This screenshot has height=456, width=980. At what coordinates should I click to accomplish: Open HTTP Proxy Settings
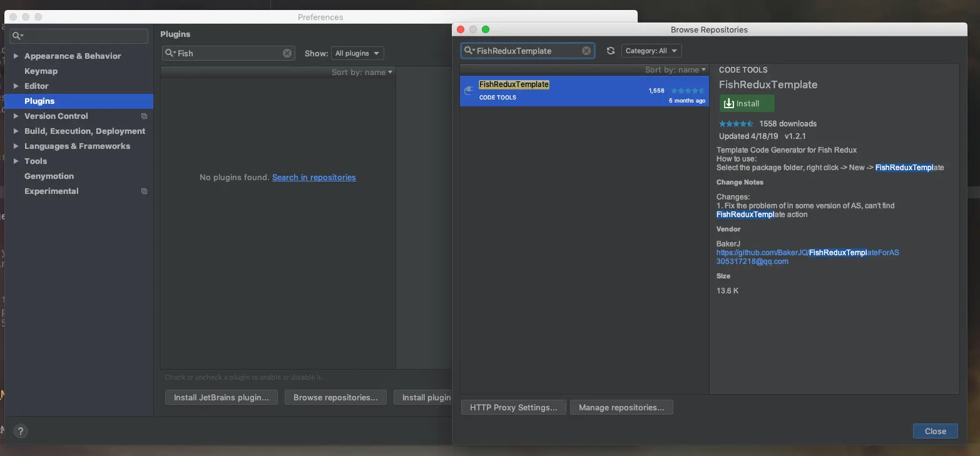(x=514, y=407)
